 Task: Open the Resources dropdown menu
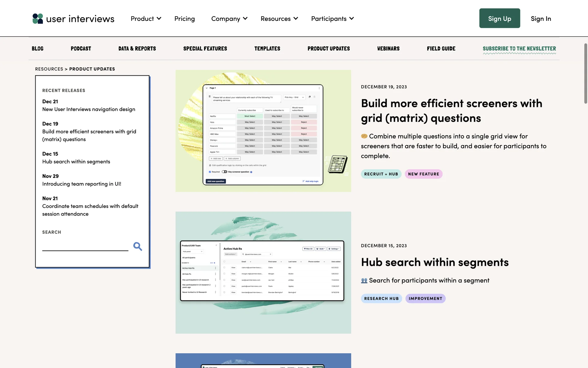tap(279, 19)
